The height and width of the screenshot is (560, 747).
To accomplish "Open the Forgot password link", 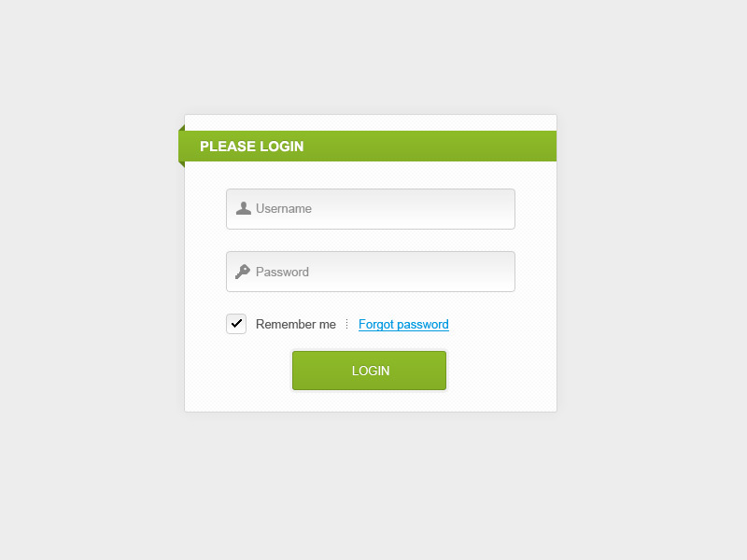I will point(403,324).
